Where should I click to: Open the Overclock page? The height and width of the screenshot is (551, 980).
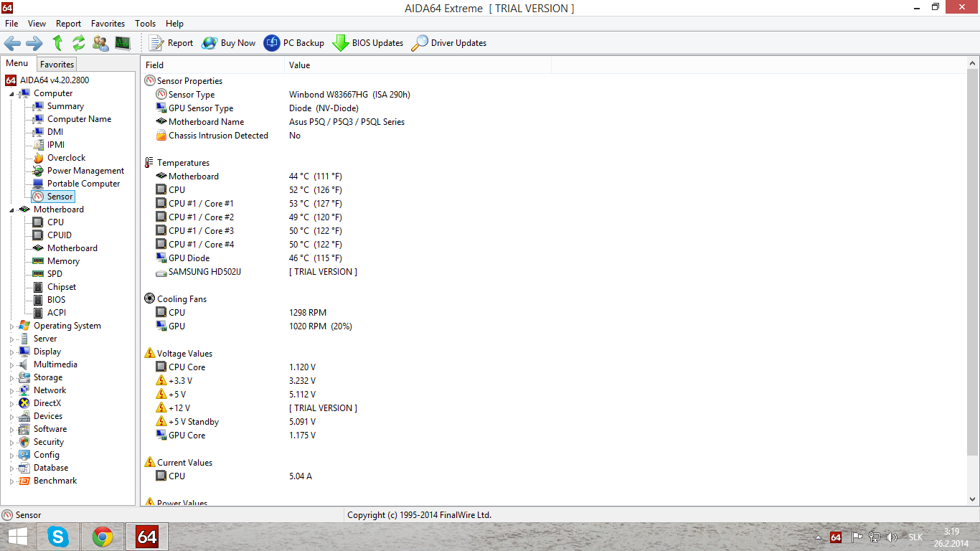tap(66, 158)
